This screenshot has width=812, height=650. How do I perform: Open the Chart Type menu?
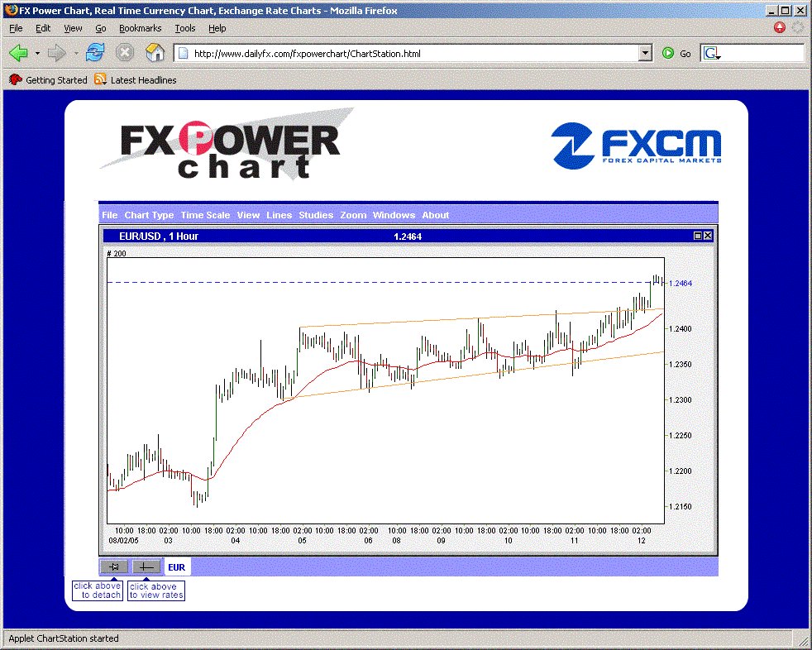tap(149, 215)
